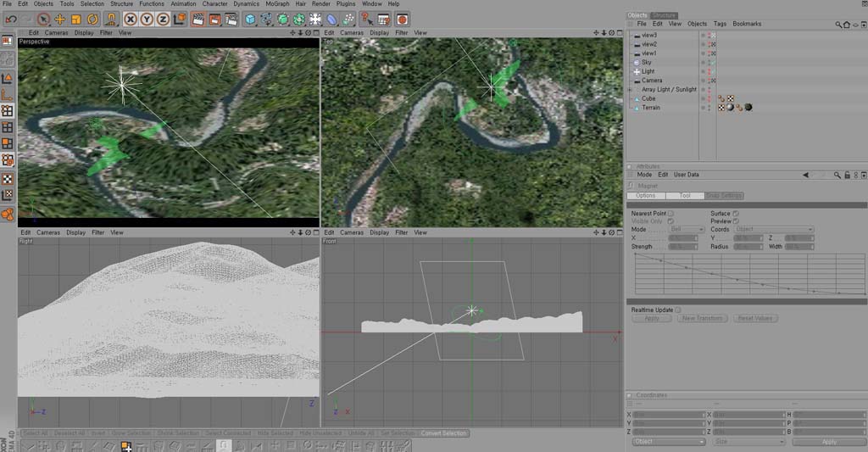
Task: Click the home icon in Object Manager
Action: pyautogui.click(x=847, y=25)
